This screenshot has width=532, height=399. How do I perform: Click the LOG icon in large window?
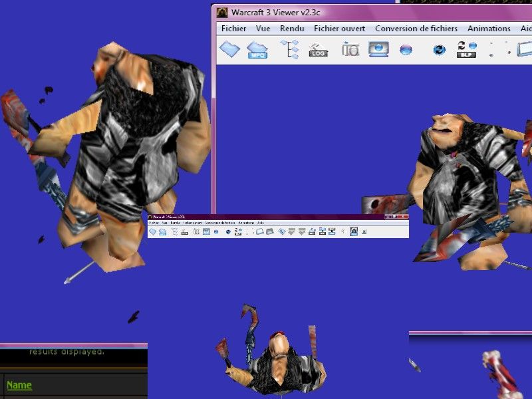(x=319, y=50)
